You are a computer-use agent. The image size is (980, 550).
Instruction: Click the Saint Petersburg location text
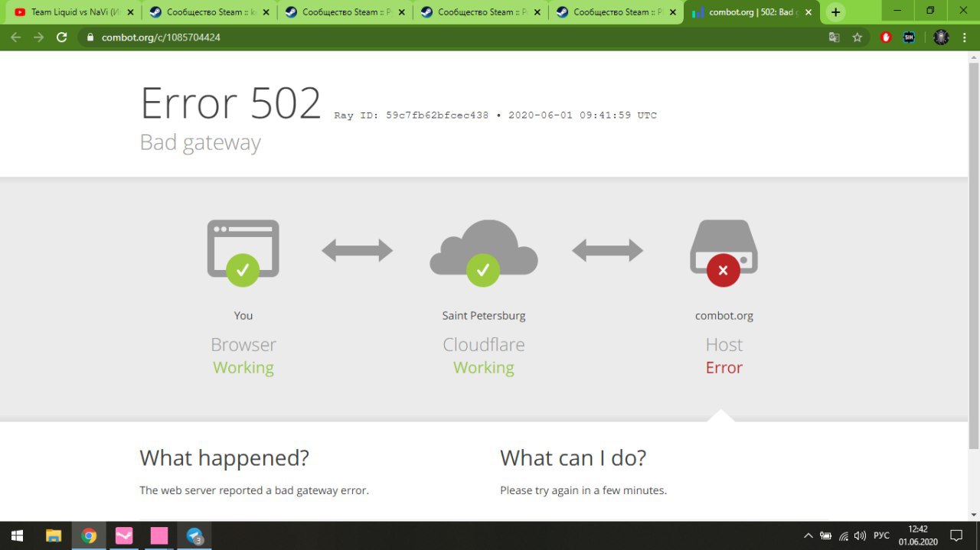(x=484, y=315)
